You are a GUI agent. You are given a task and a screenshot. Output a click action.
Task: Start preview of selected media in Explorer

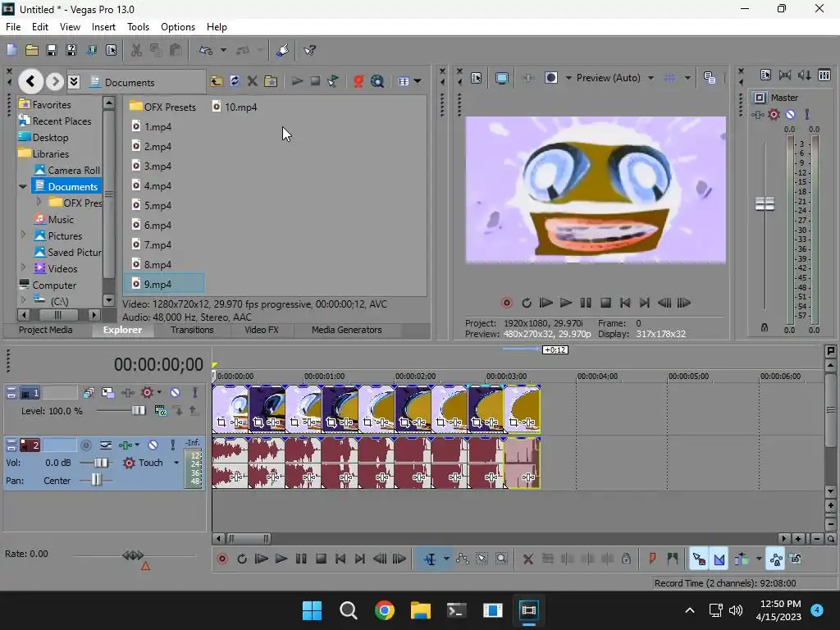pyautogui.click(x=297, y=81)
